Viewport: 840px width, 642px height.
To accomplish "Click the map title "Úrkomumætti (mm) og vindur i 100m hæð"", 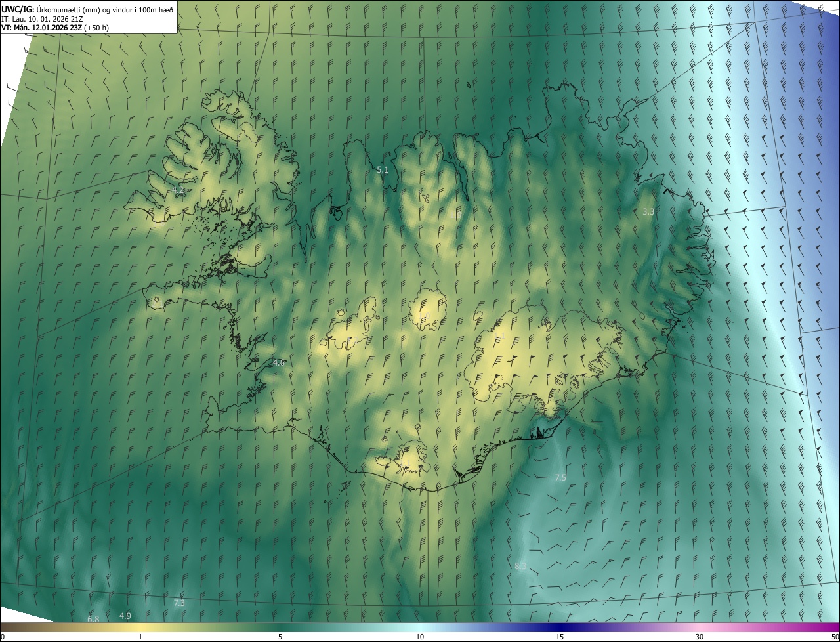I will click(x=105, y=9).
